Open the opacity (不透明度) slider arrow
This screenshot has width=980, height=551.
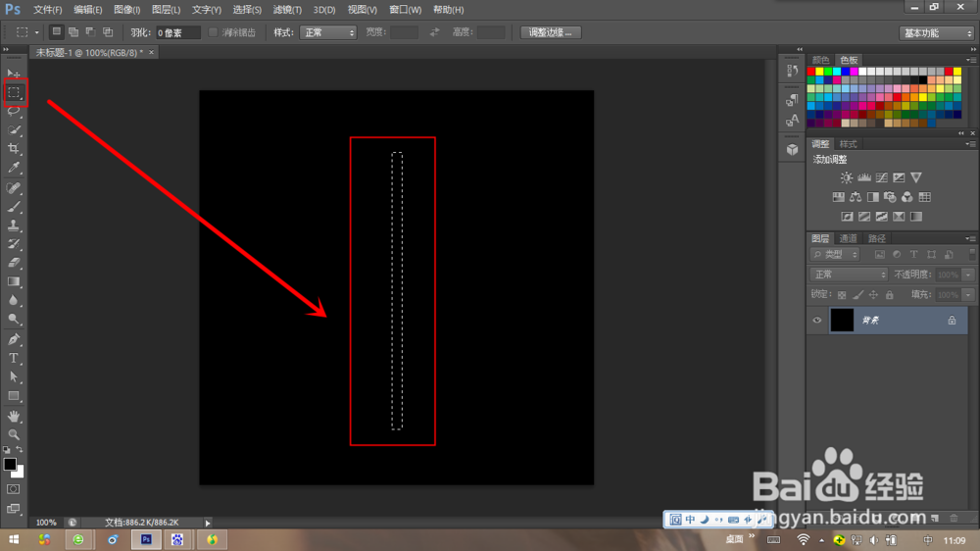(968, 275)
